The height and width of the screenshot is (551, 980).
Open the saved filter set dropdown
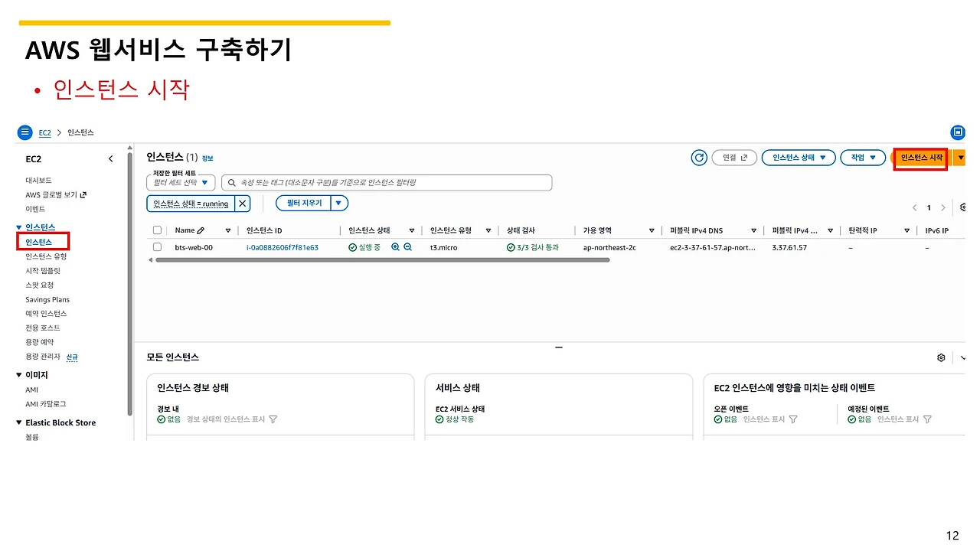point(181,183)
